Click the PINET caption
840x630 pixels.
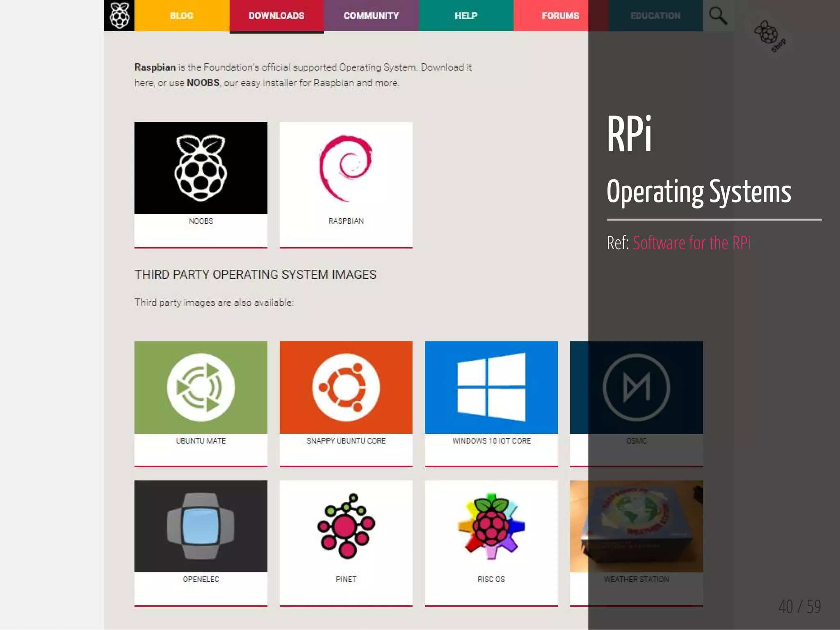(346, 579)
